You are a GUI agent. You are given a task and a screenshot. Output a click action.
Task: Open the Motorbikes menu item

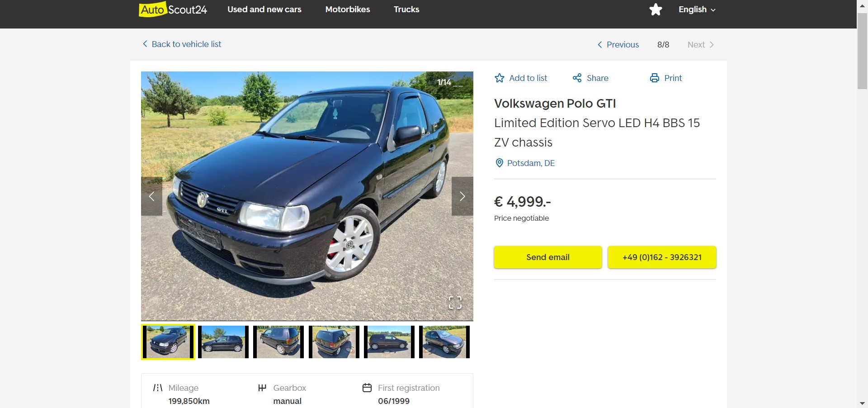click(x=348, y=9)
